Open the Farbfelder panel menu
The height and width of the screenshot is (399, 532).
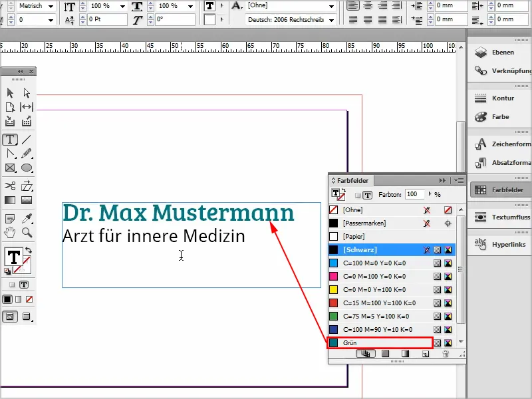click(459, 180)
